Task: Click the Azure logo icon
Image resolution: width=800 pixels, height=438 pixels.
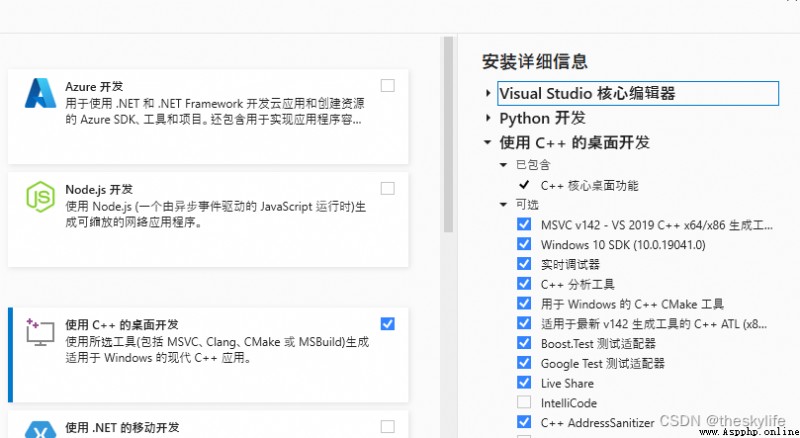Action: click(x=40, y=93)
